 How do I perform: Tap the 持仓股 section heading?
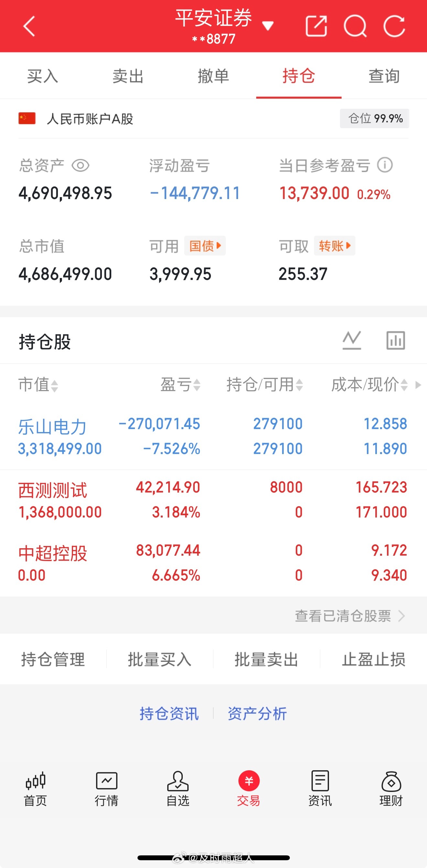point(45,342)
